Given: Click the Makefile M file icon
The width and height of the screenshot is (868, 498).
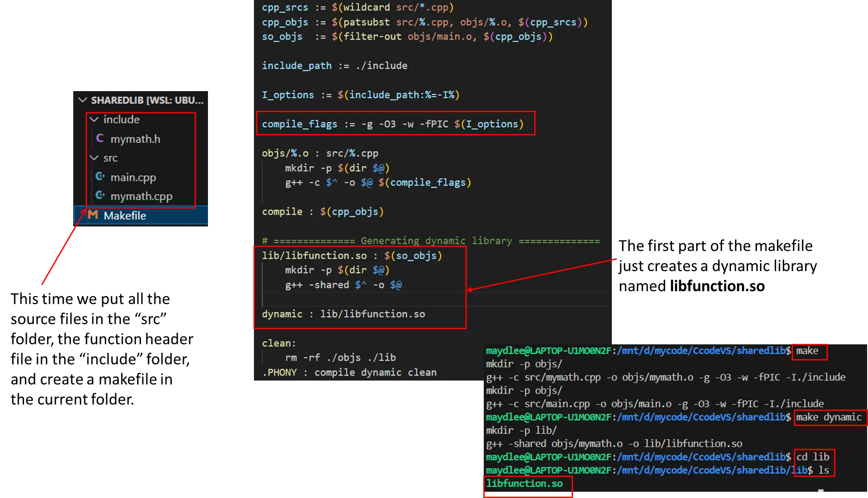Looking at the screenshot, I should pos(93,215).
